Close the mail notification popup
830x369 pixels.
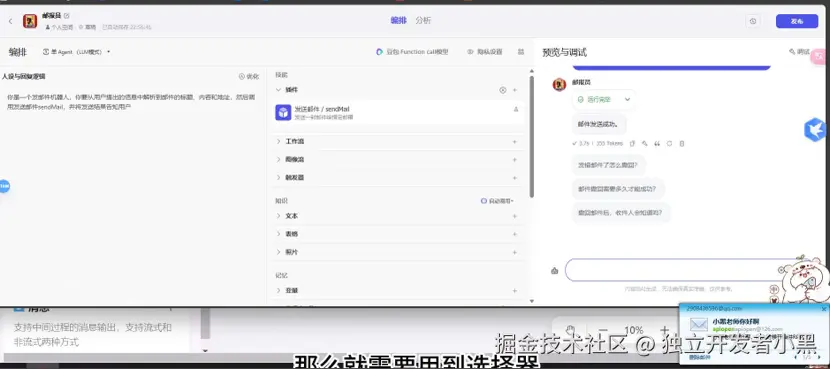pos(824,309)
